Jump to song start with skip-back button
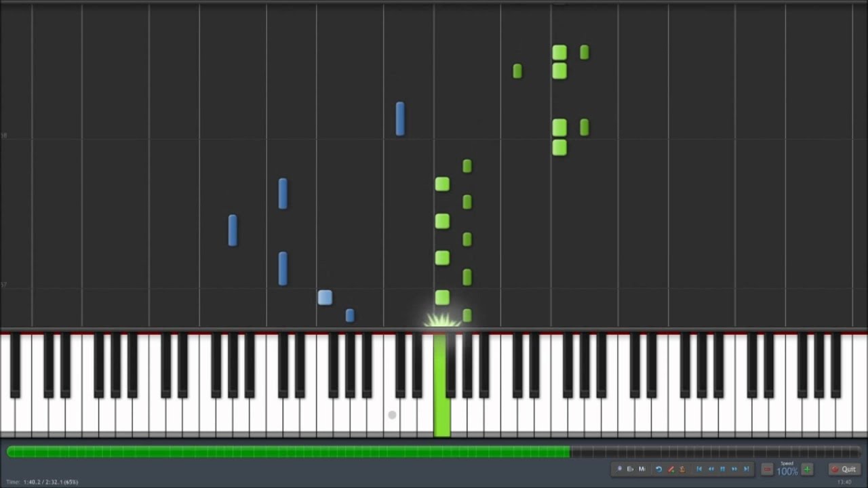 coord(699,469)
